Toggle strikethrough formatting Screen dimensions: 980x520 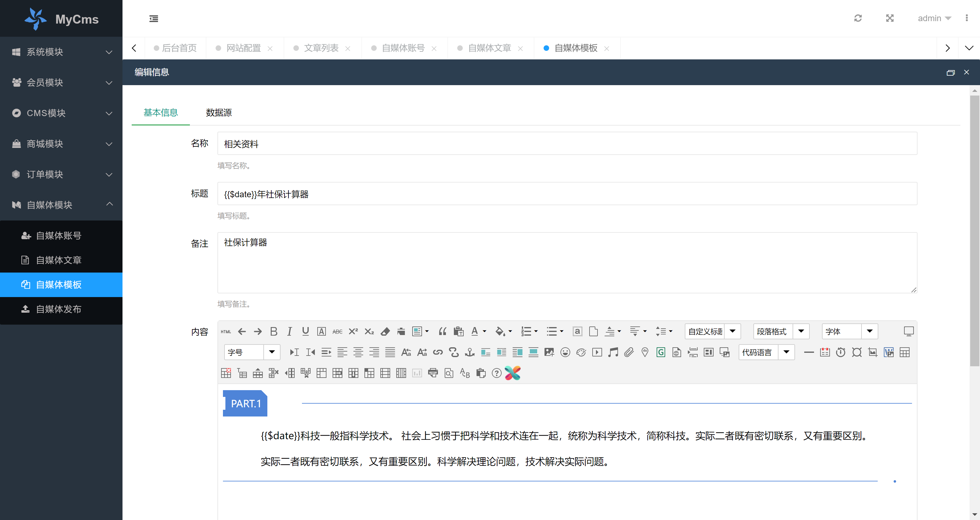click(x=337, y=331)
